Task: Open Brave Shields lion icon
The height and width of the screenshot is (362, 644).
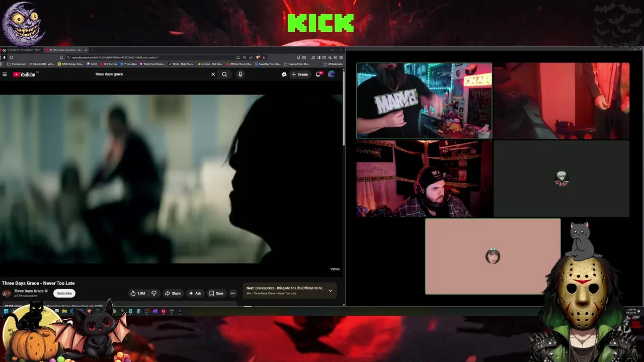Action: pyautogui.click(x=258, y=57)
